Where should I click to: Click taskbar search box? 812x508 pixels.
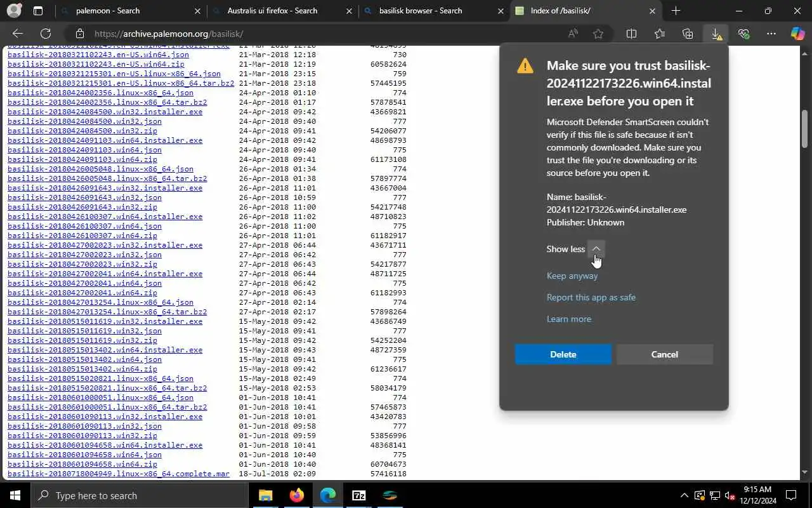pos(140,495)
